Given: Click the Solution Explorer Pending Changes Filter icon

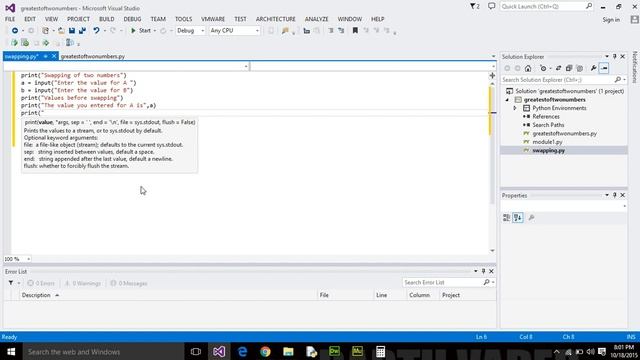Looking at the screenshot, I should coord(543,68).
